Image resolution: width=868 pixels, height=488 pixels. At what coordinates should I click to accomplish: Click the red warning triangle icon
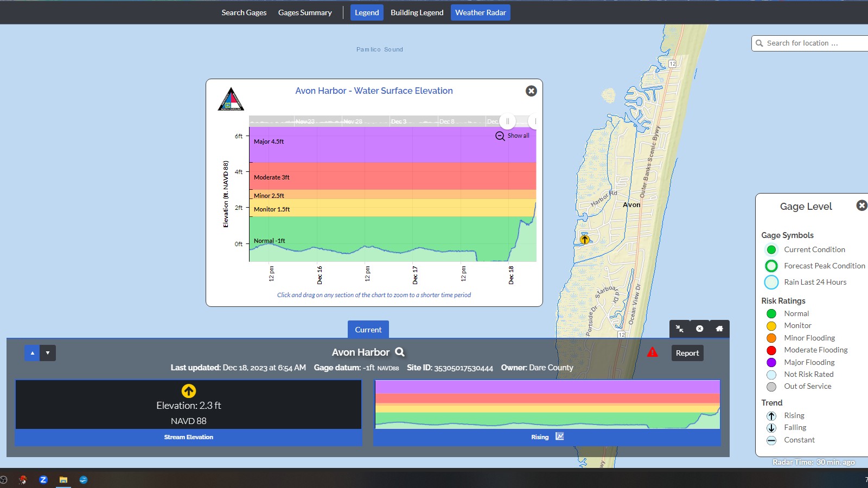(652, 352)
